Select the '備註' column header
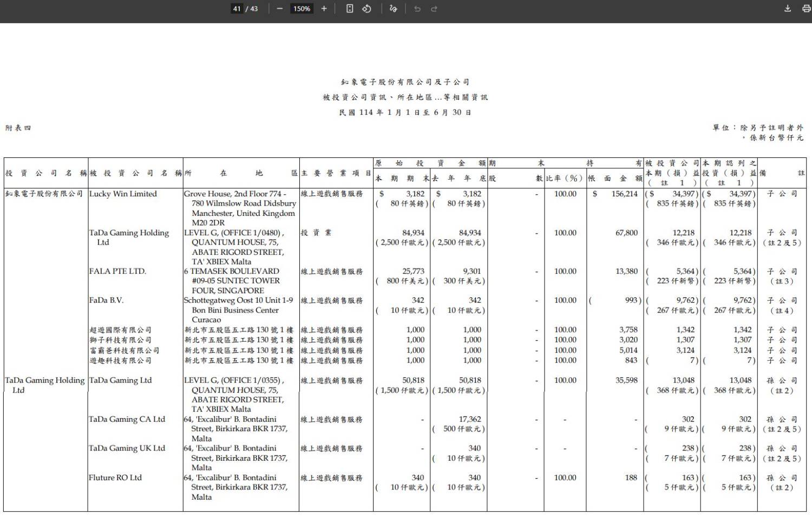 (x=782, y=173)
